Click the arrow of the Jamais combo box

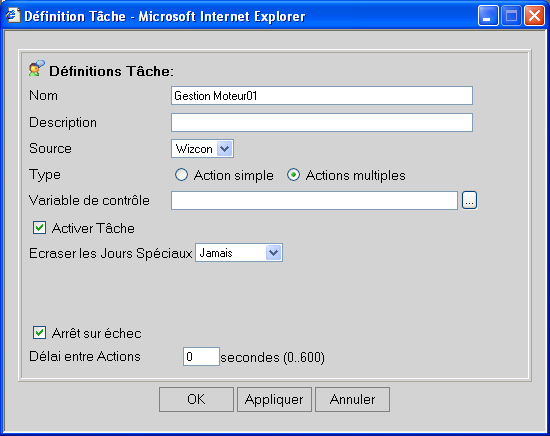click(x=274, y=253)
